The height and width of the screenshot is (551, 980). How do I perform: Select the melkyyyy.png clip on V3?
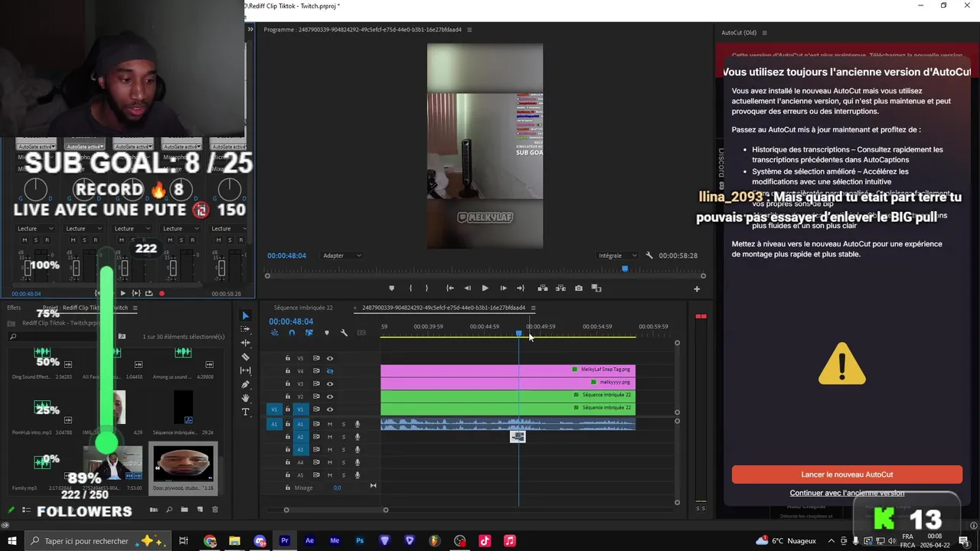[508, 382]
